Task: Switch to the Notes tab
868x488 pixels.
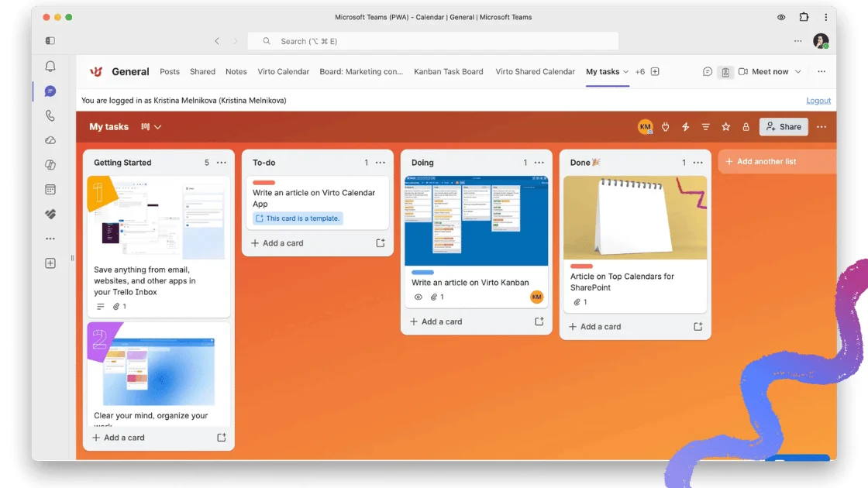Action: click(x=236, y=71)
